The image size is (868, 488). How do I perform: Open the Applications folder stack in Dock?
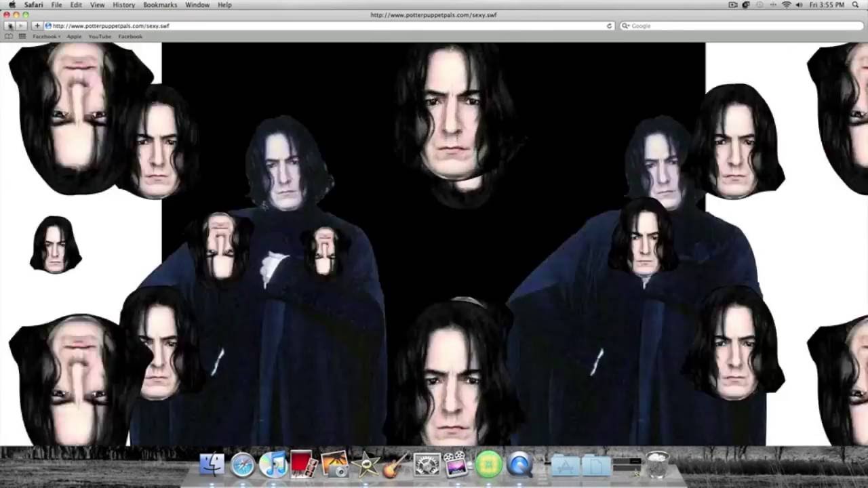click(x=565, y=465)
